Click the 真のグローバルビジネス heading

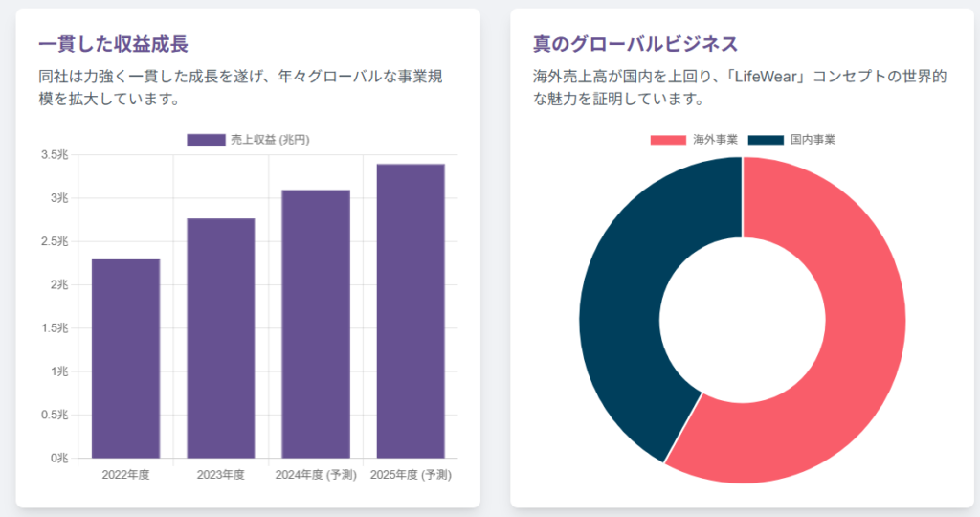tap(635, 44)
